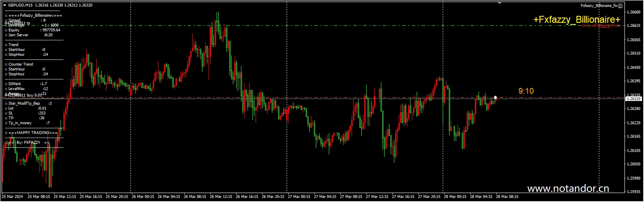The height and width of the screenshot is (202, 644).
Task: Click price scale value 1.26395
Action: tap(634, 81)
